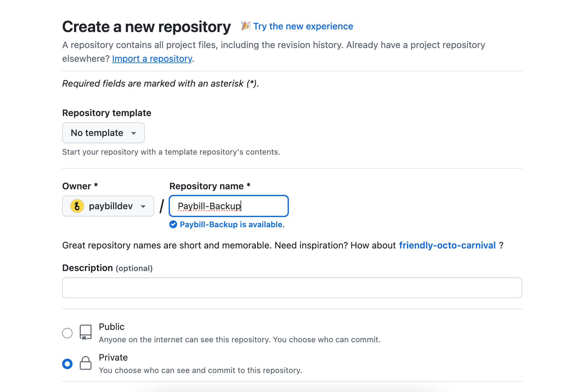Expand the Owner paybilldev dropdown

tap(108, 206)
